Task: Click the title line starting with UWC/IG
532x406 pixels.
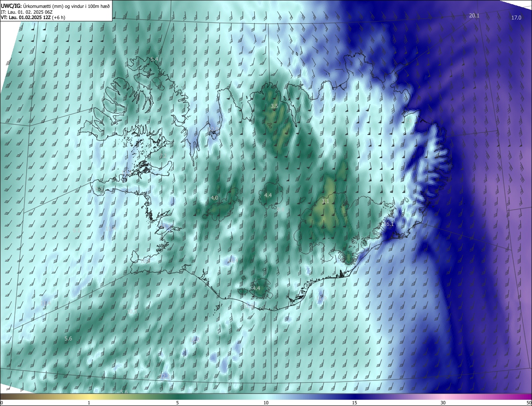Action: pos(55,6)
